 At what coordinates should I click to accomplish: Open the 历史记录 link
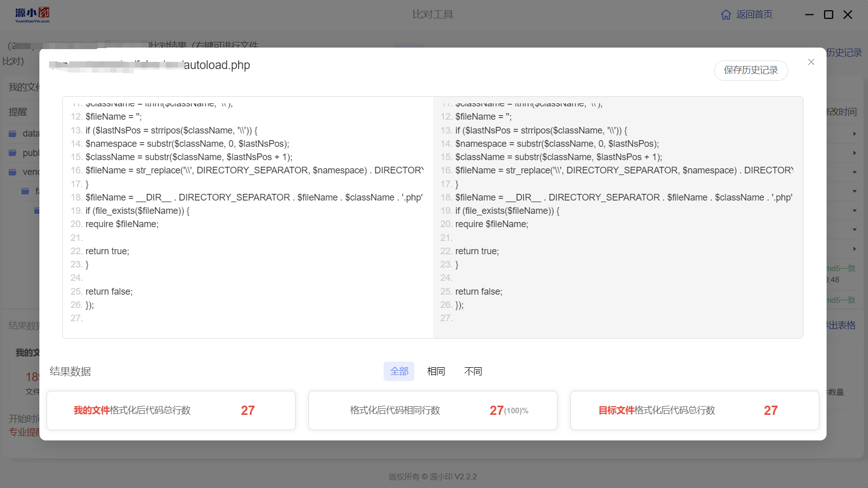(844, 53)
